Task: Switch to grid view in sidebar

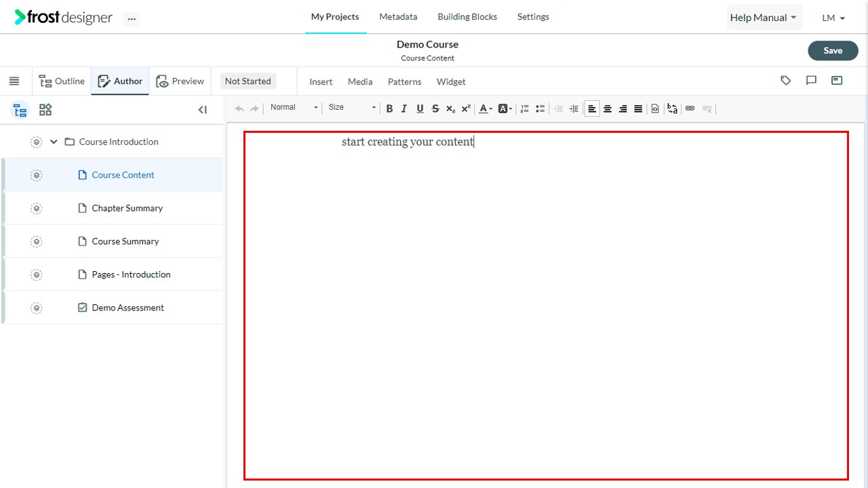Action: (x=45, y=110)
